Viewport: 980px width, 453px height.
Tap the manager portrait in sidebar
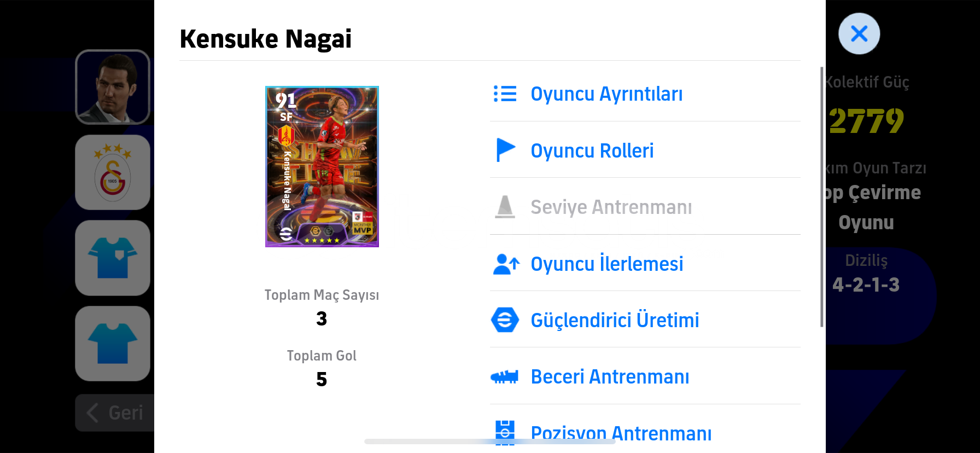[113, 87]
